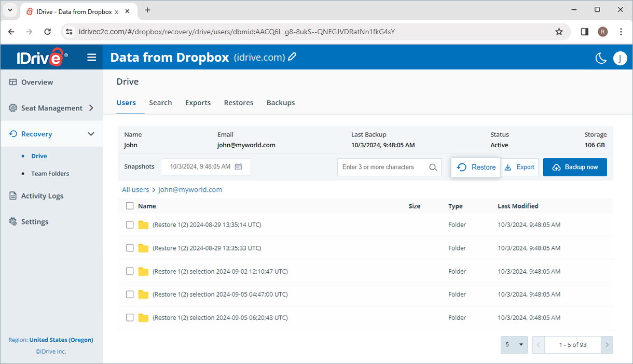Switch to the Restores tab

click(x=239, y=103)
